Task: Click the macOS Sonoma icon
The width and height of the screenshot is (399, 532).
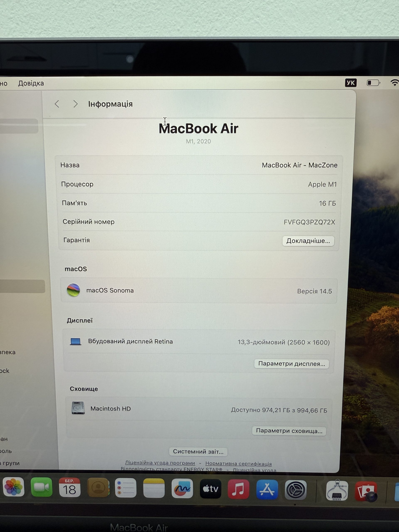Action: coord(73,290)
